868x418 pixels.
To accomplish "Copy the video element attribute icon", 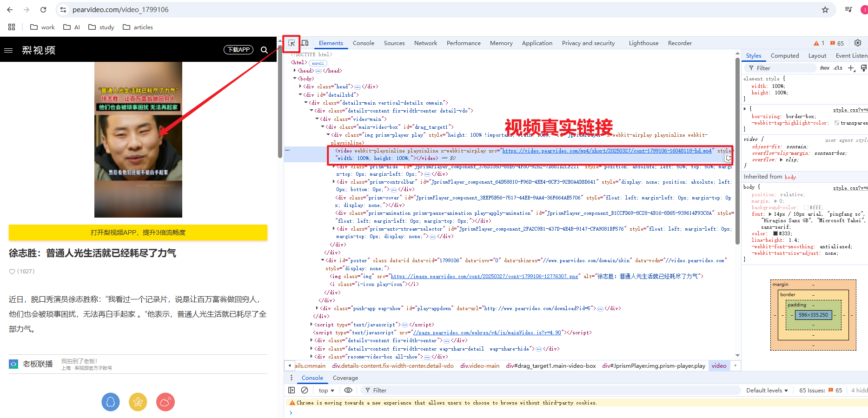I will pyautogui.click(x=728, y=158).
